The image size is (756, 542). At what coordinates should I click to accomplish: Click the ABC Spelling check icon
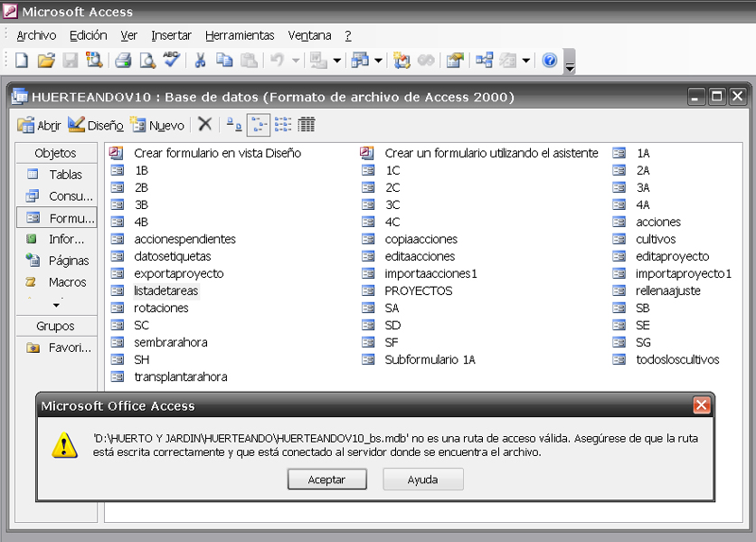click(x=172, y=60)
